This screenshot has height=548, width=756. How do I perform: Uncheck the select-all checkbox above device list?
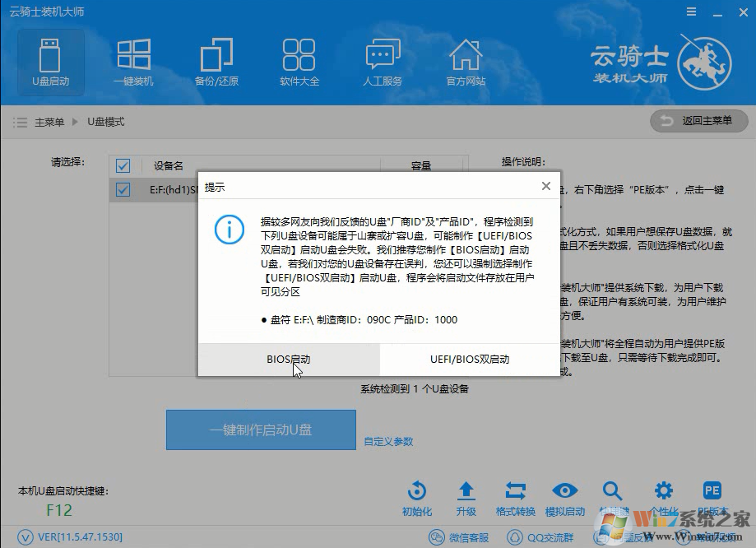123,165
